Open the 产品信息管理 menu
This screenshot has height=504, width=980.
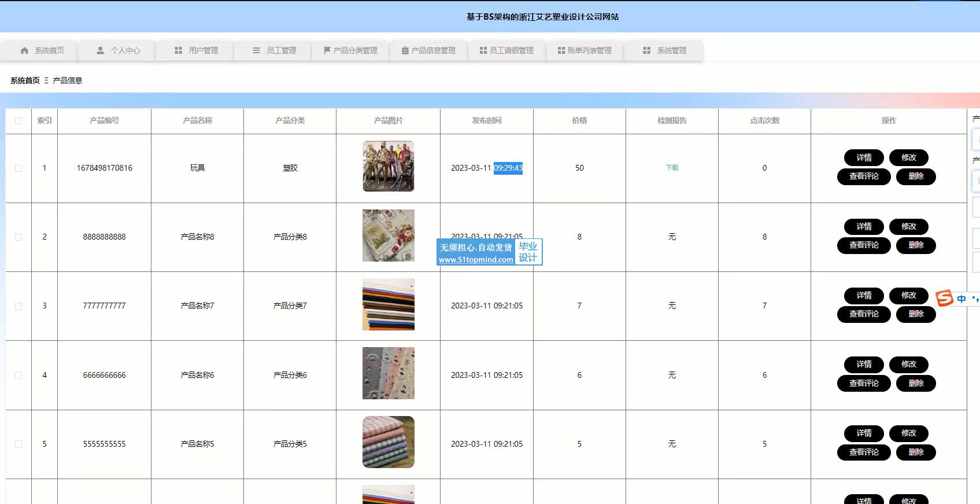click(x=430, y=50)
